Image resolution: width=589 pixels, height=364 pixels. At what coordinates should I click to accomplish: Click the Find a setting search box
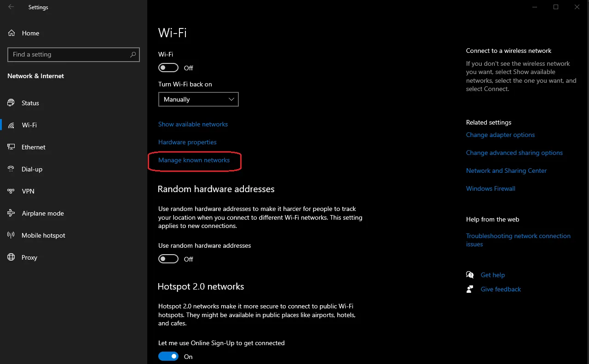(74, 54)
